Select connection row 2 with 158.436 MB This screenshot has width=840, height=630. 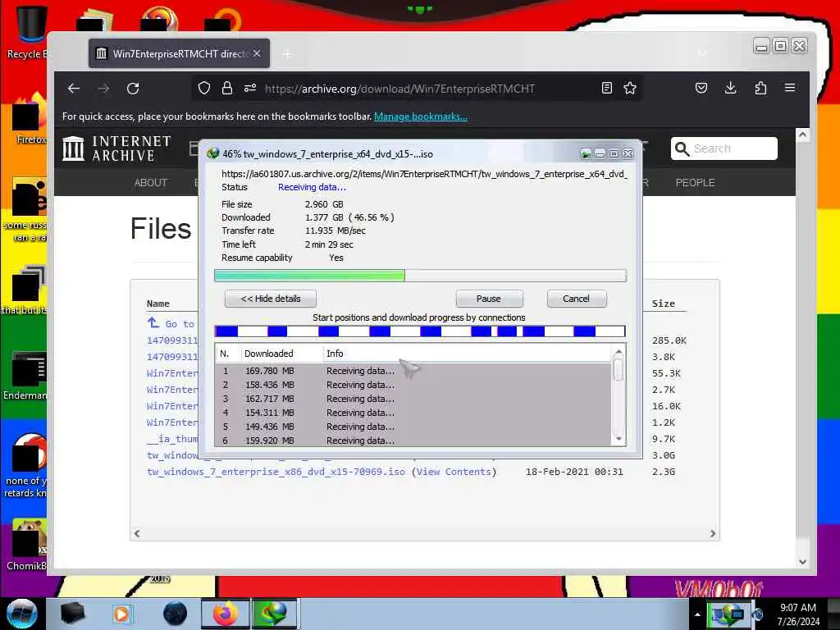coord(413,385)
